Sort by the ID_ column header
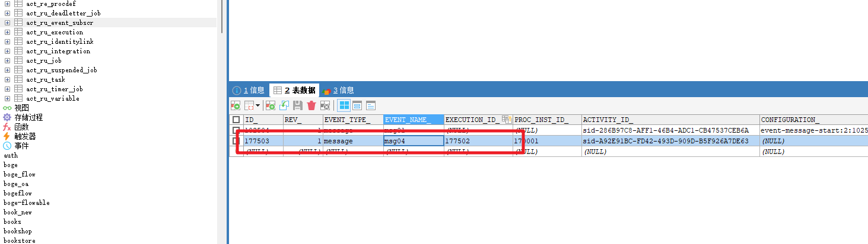The height and width of the screenshot is (244, 868). pyautogui.click(x=263, y=120)
